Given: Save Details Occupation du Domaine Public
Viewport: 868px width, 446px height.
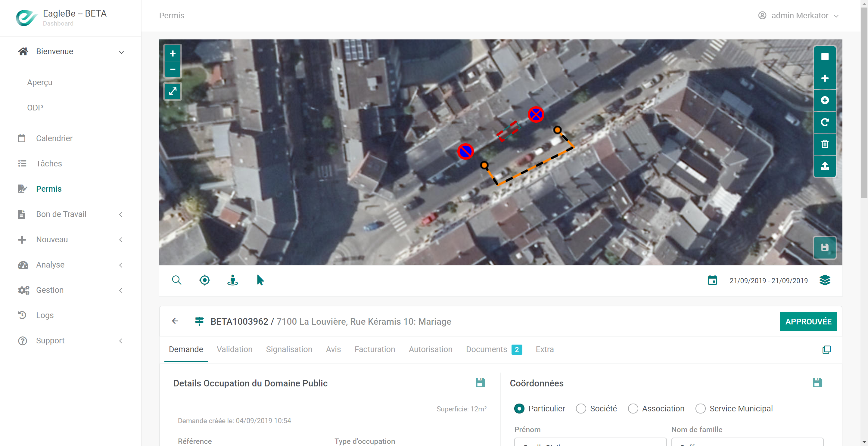Looking at the screenshot, I should point(480,383).
